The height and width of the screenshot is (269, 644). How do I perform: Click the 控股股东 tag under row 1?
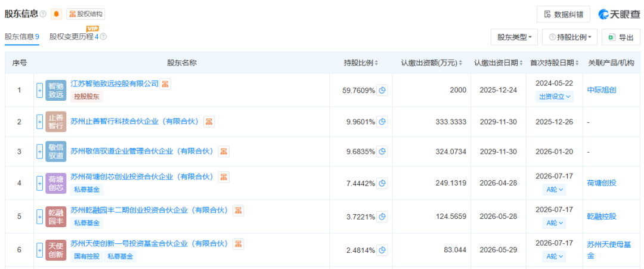(86, 97)
